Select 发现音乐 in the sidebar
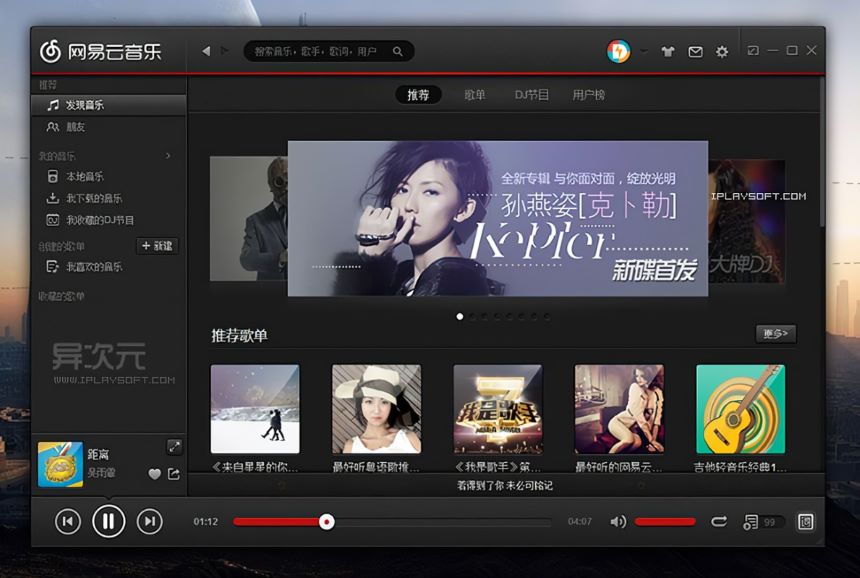The height and width of the screenshot is (578, 860). 109,105
